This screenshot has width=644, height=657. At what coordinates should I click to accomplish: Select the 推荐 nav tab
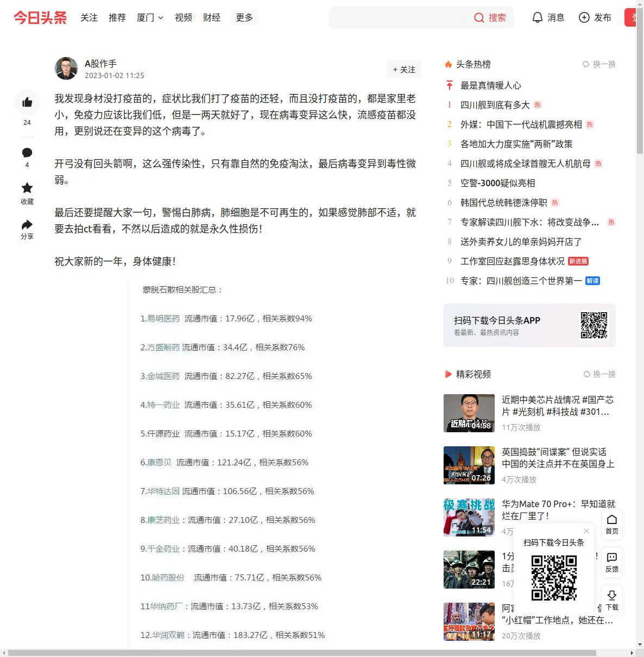pos(117,18)
